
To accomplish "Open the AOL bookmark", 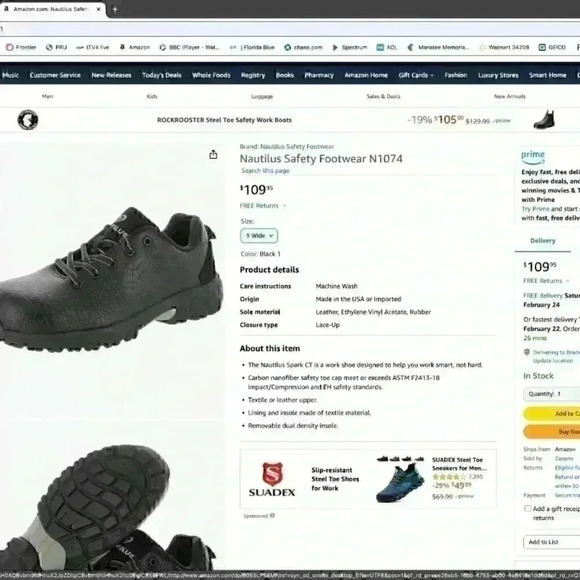I will [x=387, y=47].
